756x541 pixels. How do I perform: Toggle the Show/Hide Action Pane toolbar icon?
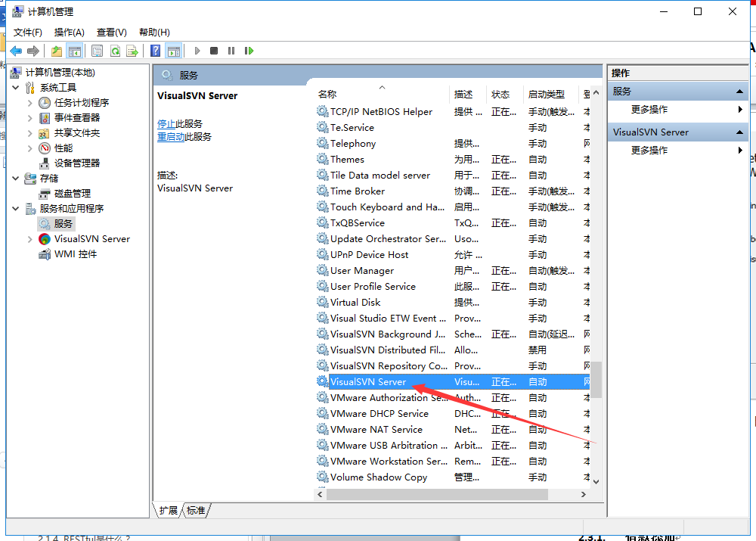tap(174, 51)
